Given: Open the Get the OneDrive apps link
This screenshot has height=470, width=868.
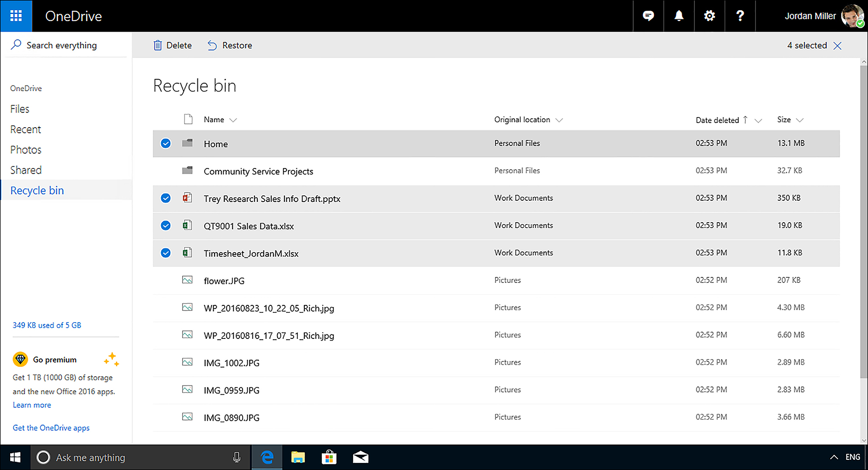Looking at the screenshot, I should [x=51, y=428].
